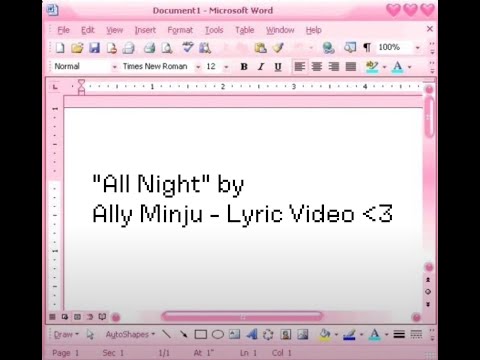Open Print Preview

167,48
